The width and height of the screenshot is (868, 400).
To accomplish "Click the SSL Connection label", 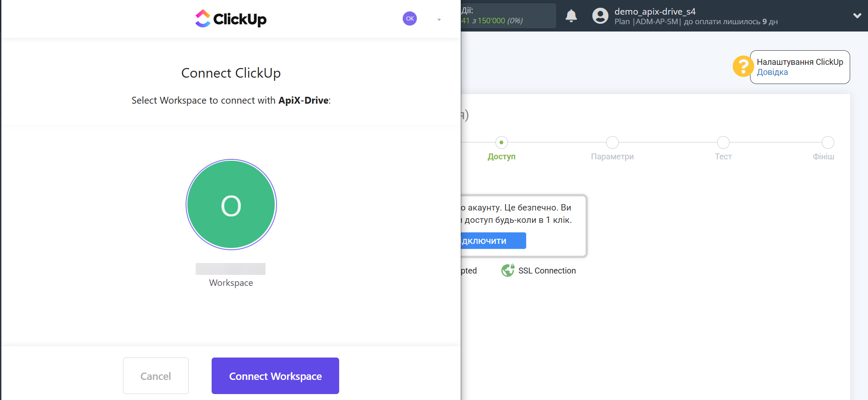I will pos(547,271).
